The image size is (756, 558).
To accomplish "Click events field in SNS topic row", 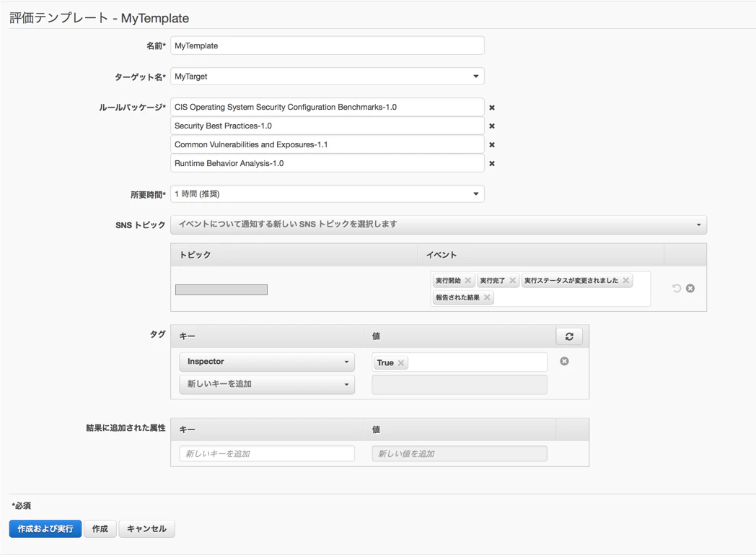I will (x=540, y=289).
